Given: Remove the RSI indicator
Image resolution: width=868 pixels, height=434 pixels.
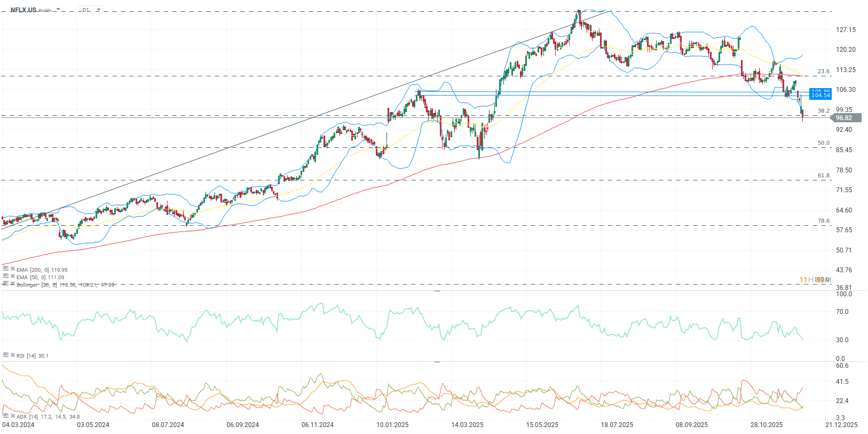Looking at the screenshot, I should [12, 355].
